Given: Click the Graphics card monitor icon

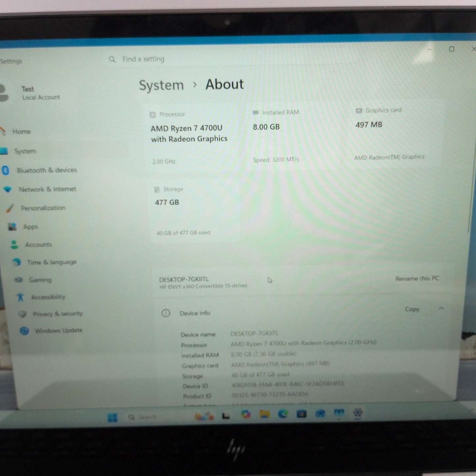Looking at the screenshot, I should (x=359, y=111).
